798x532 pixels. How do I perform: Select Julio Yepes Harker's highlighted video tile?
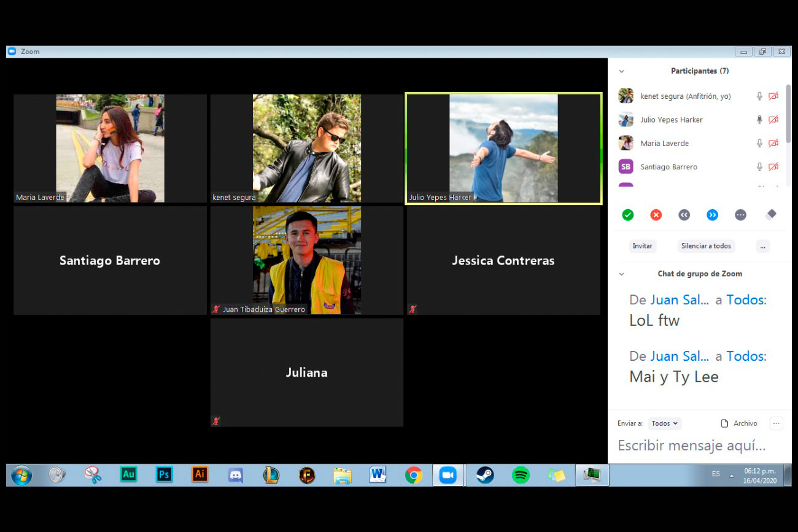click(x=503, y=148)
